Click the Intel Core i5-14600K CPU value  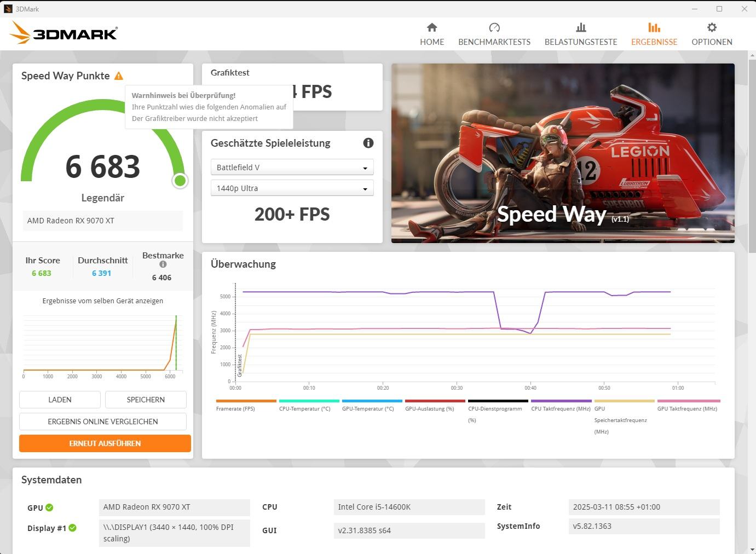pyautogui.click(x=409, y=507)
